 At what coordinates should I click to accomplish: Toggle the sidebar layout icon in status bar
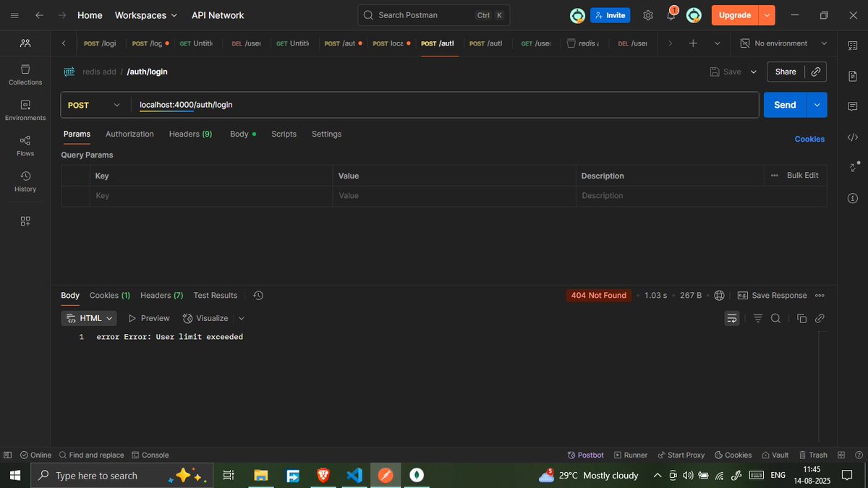[8, 455]
